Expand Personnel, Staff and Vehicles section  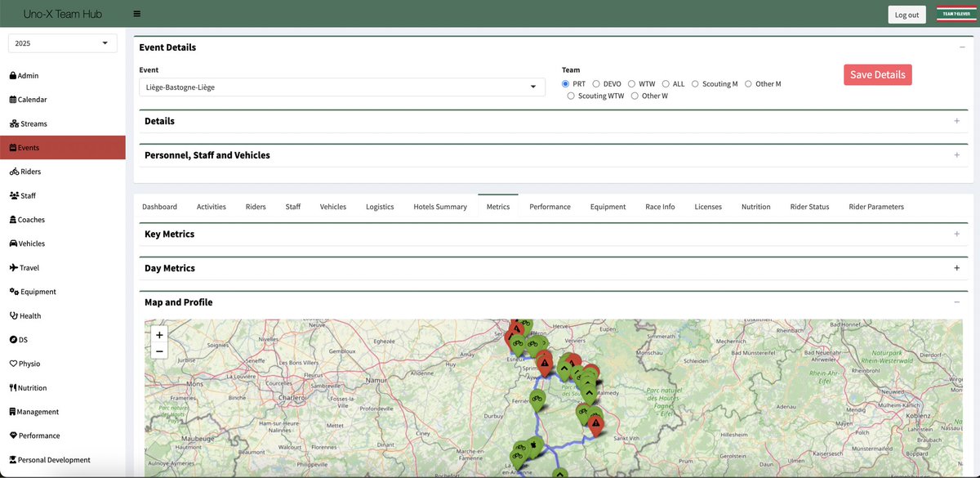[956, 155]
